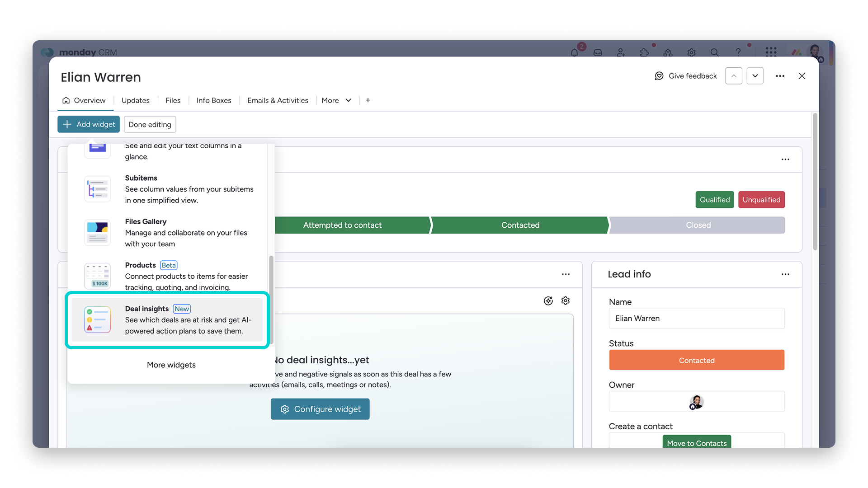Click the Configure widget button
Image resolution: width=868 pixels, height=488 pixels.
(x=320, y=409)
